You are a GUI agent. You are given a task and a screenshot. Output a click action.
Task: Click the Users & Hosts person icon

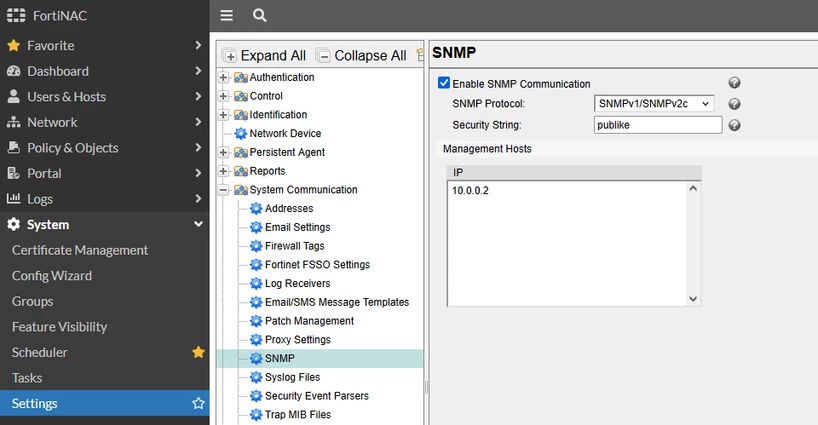click(14, 96)
